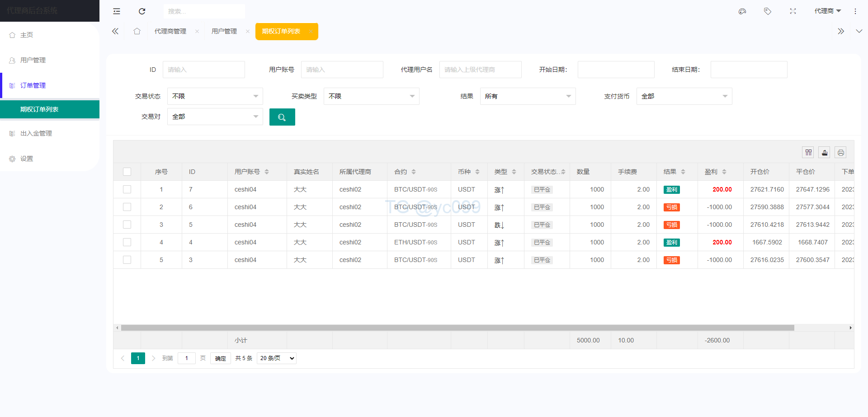Toggle fullscreen with the expand arrows icon
Screen dimensions: 868x417
(793, 11)
